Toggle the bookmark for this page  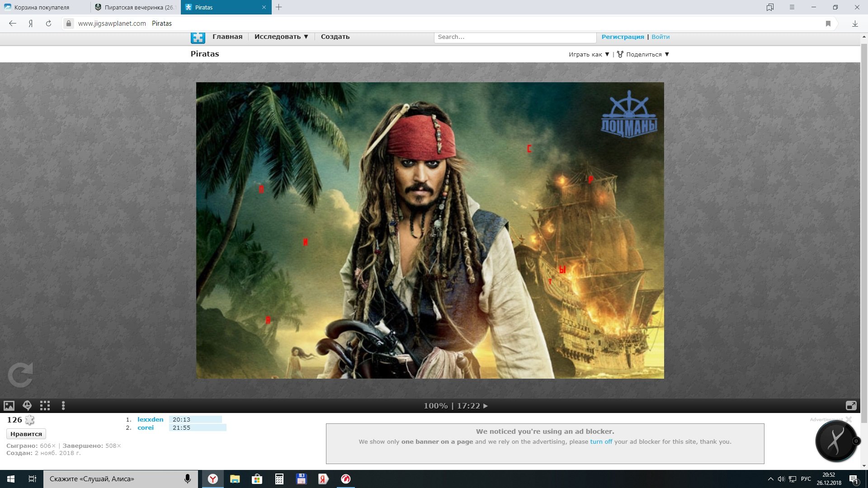tap(828, 23)
